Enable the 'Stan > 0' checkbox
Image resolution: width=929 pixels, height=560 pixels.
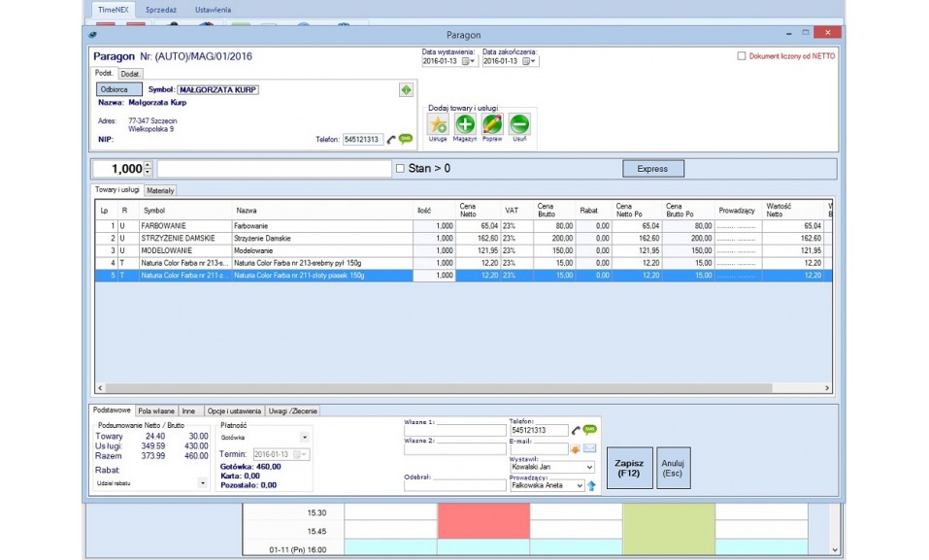pyautogui.click(x=400, y=169)
